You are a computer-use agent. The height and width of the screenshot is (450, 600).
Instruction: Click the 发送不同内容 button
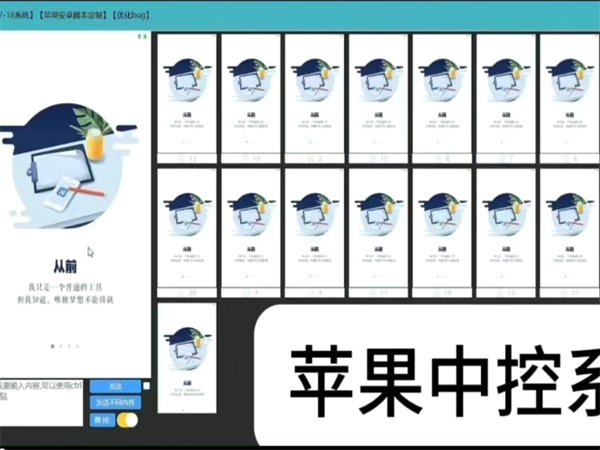coord(116,403)
